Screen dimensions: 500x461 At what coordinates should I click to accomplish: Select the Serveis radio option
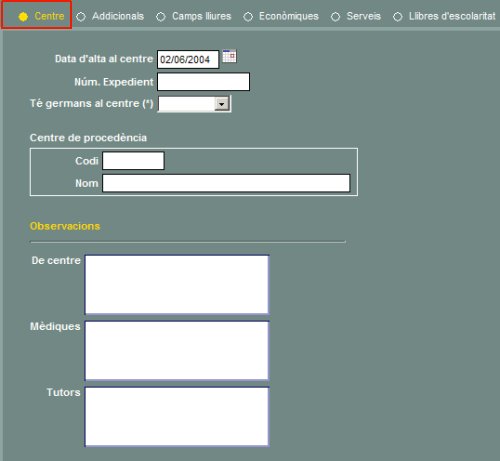tap(335, 17)
